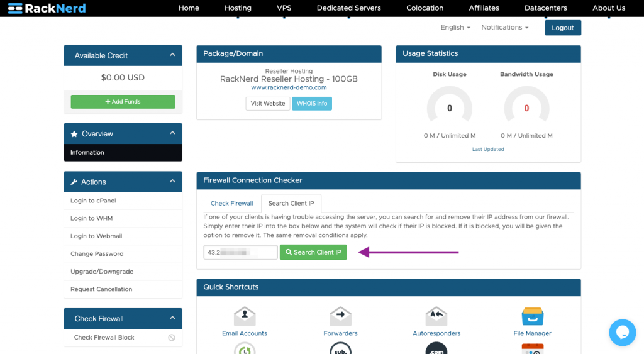This screenshot has height=354, width=644.
Task: Click the Email Accounts text link
Action: point(245,333)
